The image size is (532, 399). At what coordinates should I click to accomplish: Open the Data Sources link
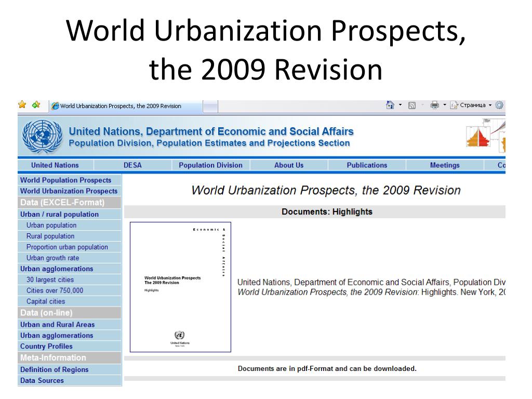click(x=42, y=380)
